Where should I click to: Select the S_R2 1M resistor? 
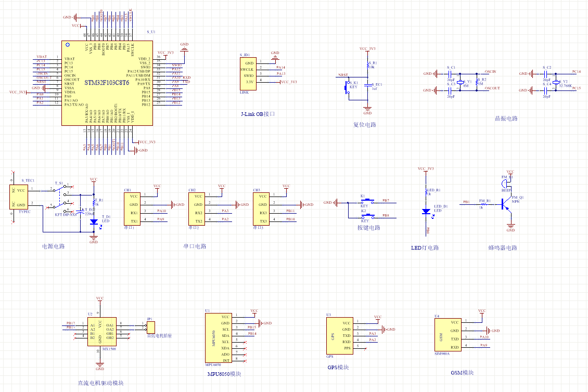(477, 82)
